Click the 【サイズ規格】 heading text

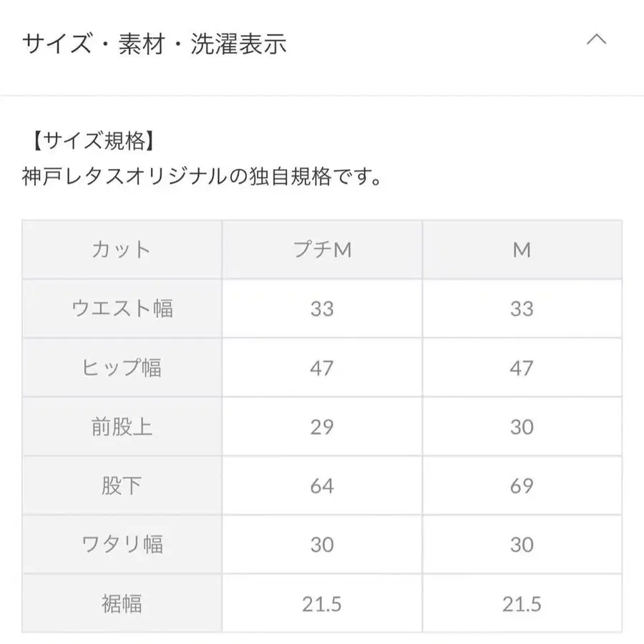pos(88,141)
